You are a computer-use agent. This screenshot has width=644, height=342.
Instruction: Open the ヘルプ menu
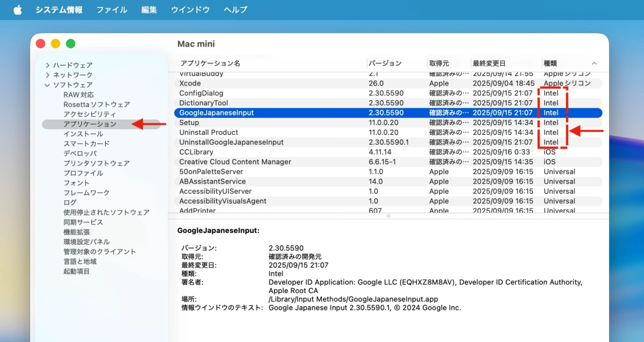(x=235, y=10)
